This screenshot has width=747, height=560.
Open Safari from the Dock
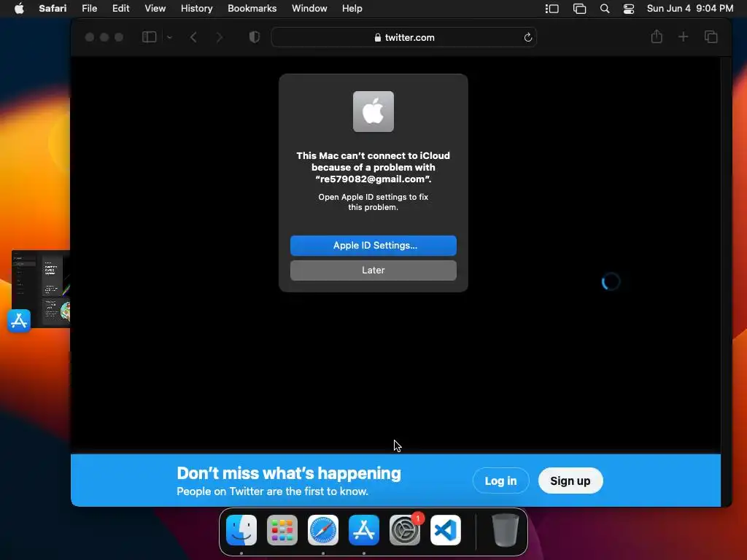click(323, 530)
